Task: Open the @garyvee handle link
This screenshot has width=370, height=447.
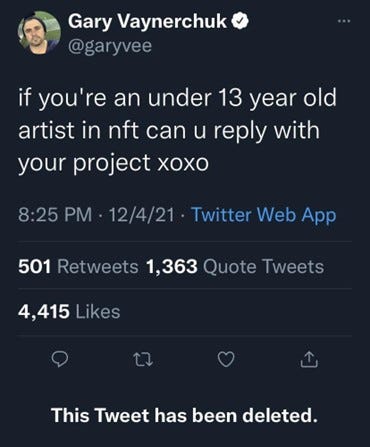Action: point(110,46)
